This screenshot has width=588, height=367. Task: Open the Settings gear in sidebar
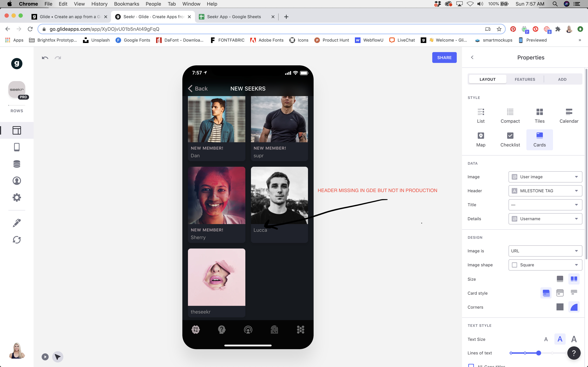coord(16,197)
